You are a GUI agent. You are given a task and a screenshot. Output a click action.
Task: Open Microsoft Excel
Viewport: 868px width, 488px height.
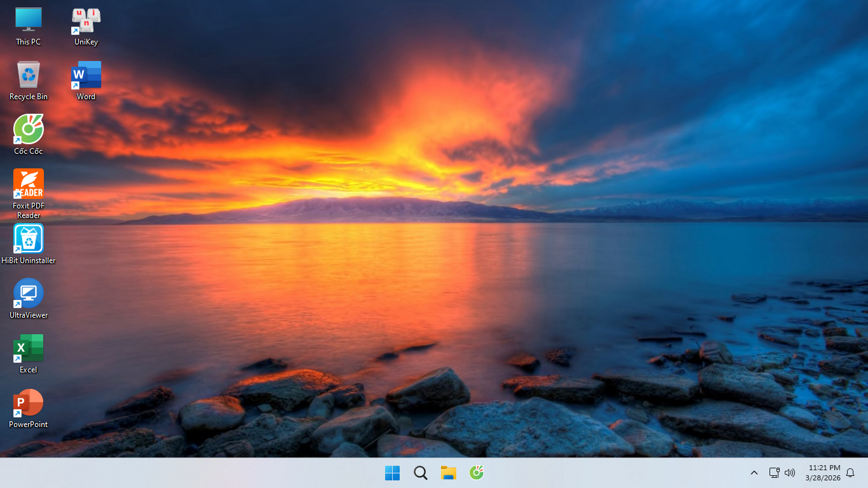click(29, 348)
